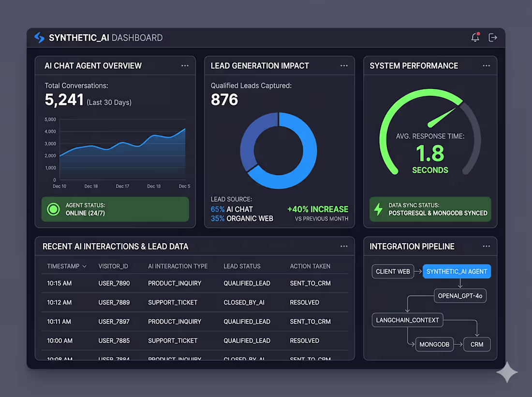Click the Dec 5 chart axis label

pyautogui.click(x=184, y=186)
